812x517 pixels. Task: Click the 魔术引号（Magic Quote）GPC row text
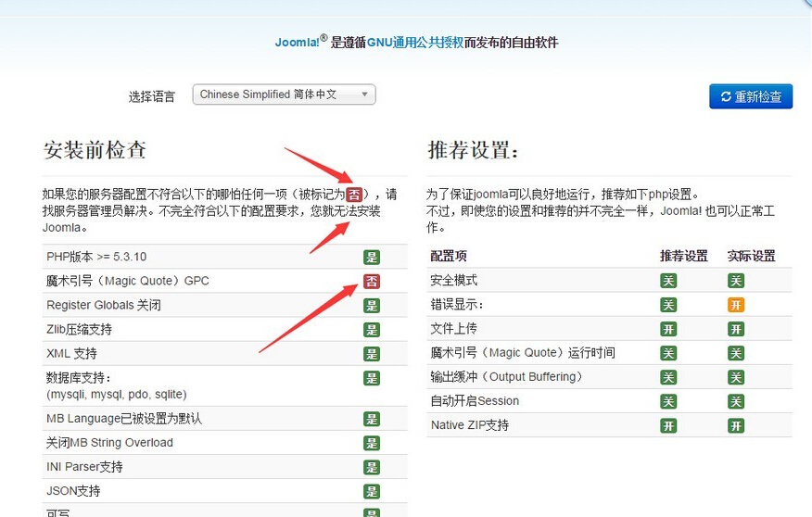pyautogui.click(x=127, y=281)
